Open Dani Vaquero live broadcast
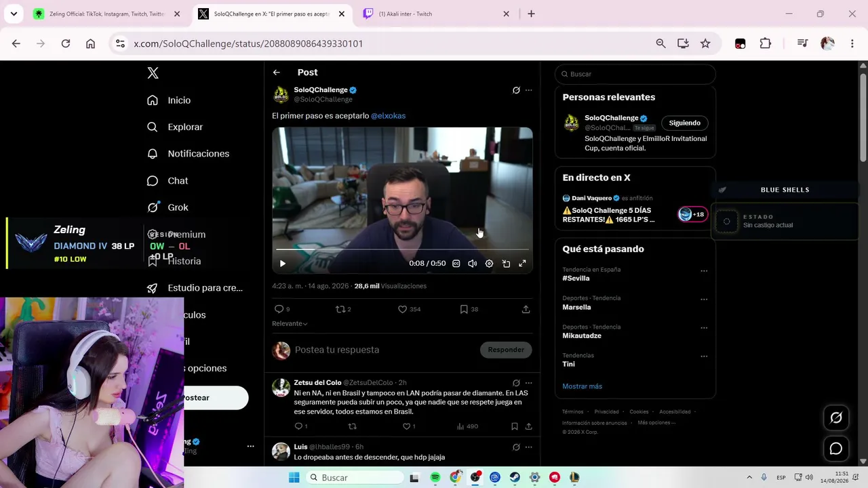Image resolution: width=868 pixels, height=488 pixels. pos(635,209)
